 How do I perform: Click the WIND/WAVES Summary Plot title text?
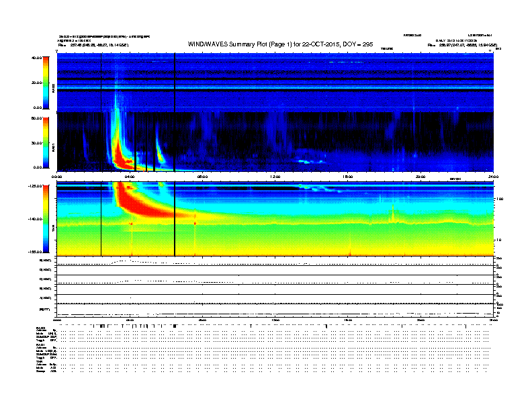coord(281,44)
